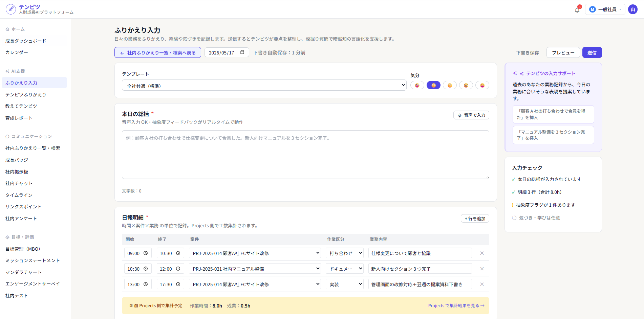Open clock picker for 17:30 end time
Viewport: 644px width, 319px height.
pos(178,284)
